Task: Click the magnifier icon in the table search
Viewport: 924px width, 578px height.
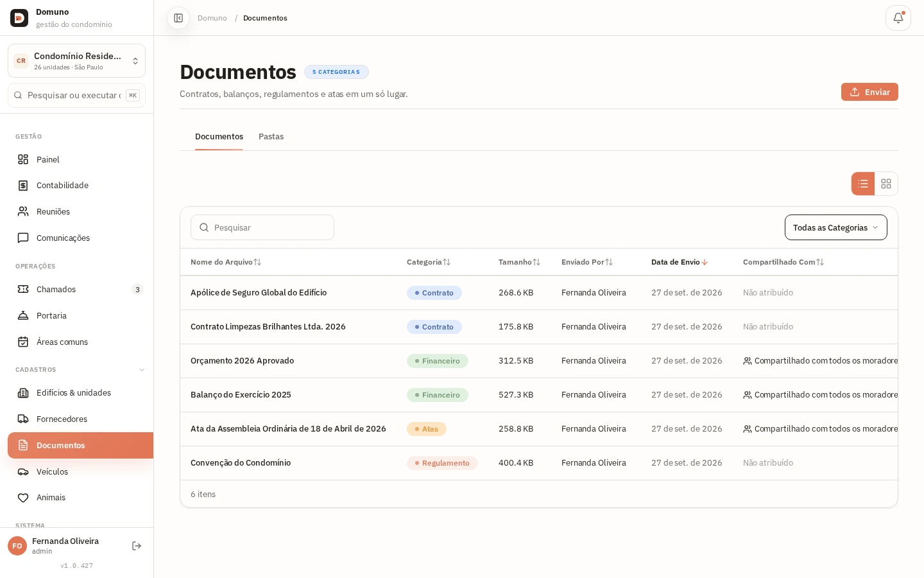Action: pos(204,227)
